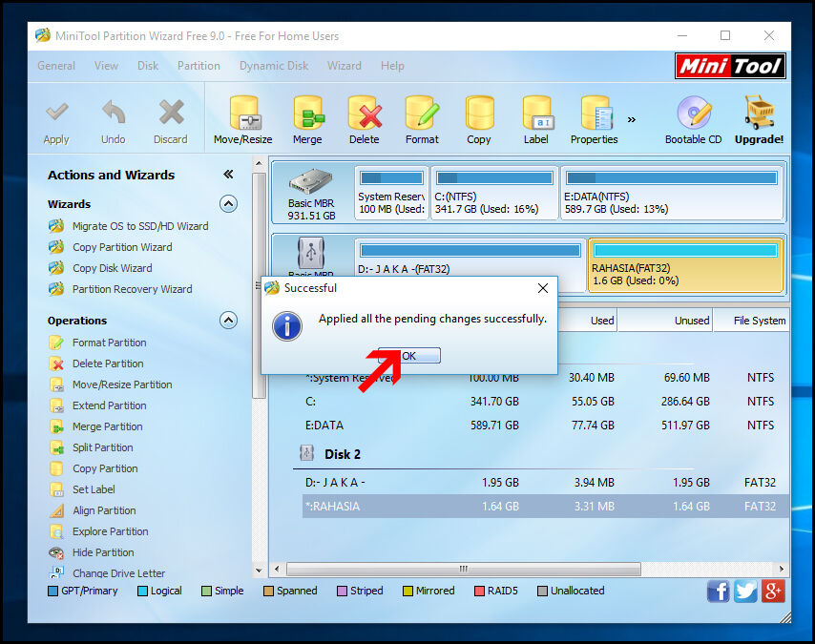Screen dimensions: 815x644
Task: Click the Copy toolbar icon
Action: pos(479,113)
